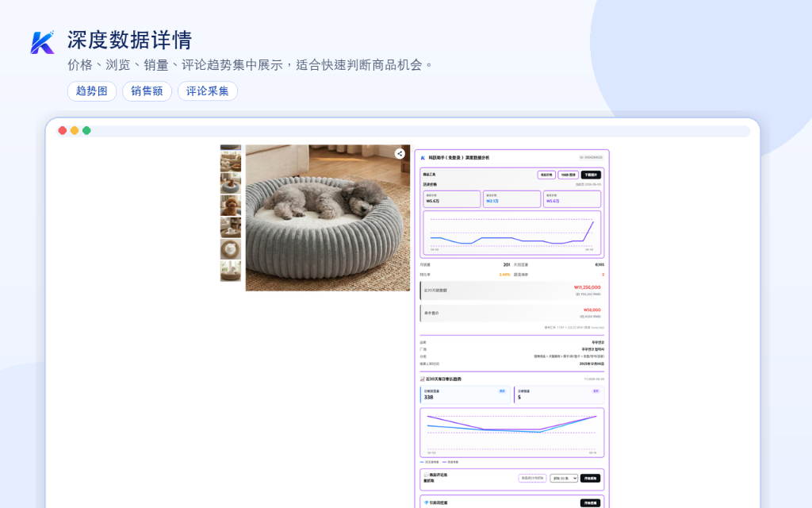Select the brown poodle thumbnail
This screenshot has width=812, height=508.
pyautogui.click(x=231, y=206)
